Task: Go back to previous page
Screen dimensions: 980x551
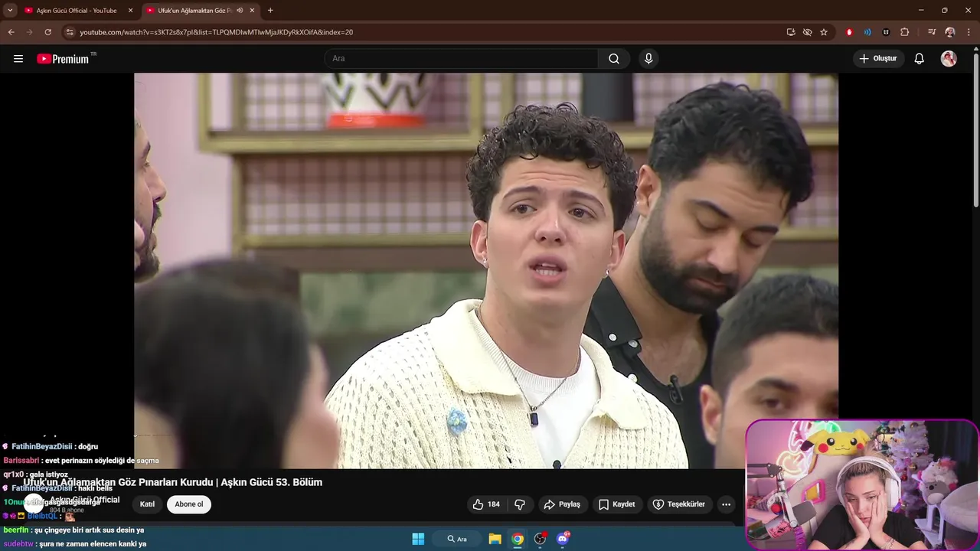Action: point(11,32)
